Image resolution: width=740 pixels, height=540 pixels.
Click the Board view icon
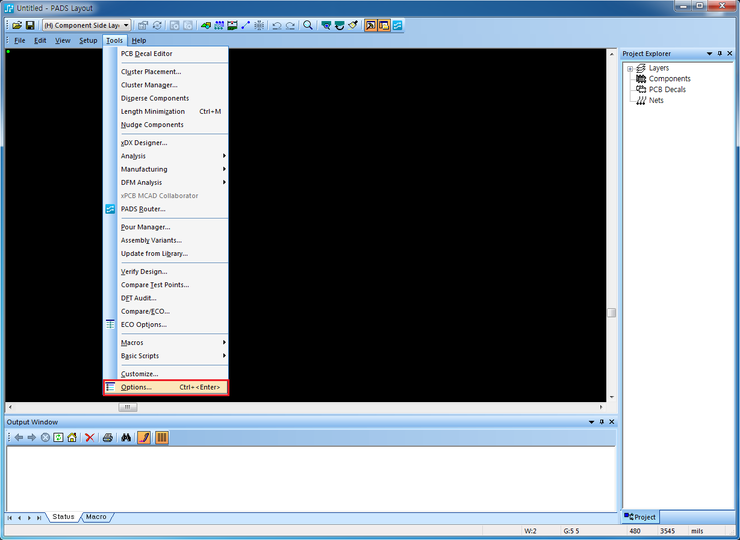(x=326, y=25)
